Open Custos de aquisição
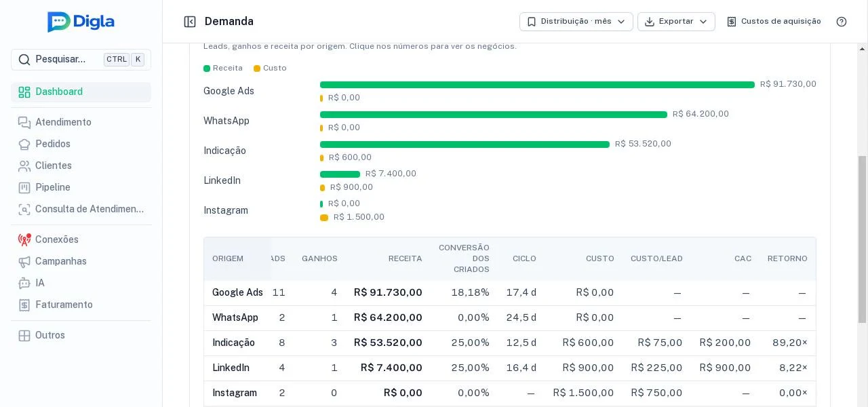Image resolution: width=868 pixels, height=407 pixels. [774, 22]
